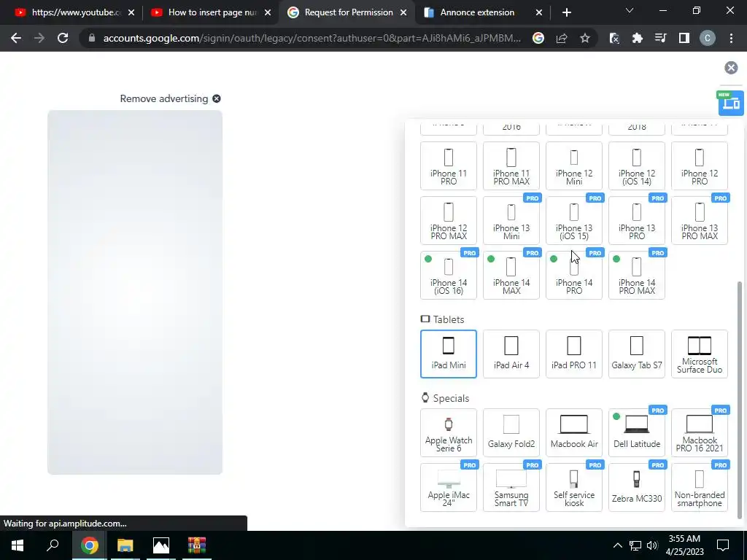Select the iPhone 13 PRO device
747x560 pixels.
tap(636, 220)
